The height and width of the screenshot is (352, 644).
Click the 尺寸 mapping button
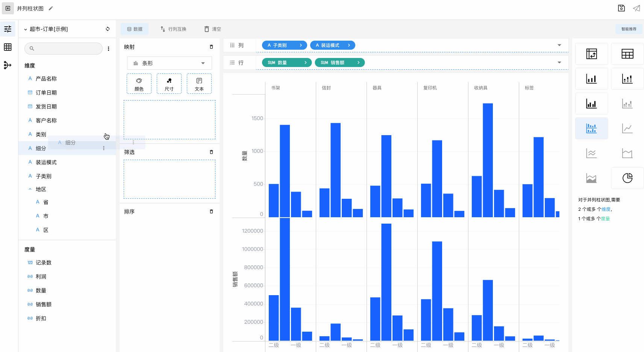(169, 84)
